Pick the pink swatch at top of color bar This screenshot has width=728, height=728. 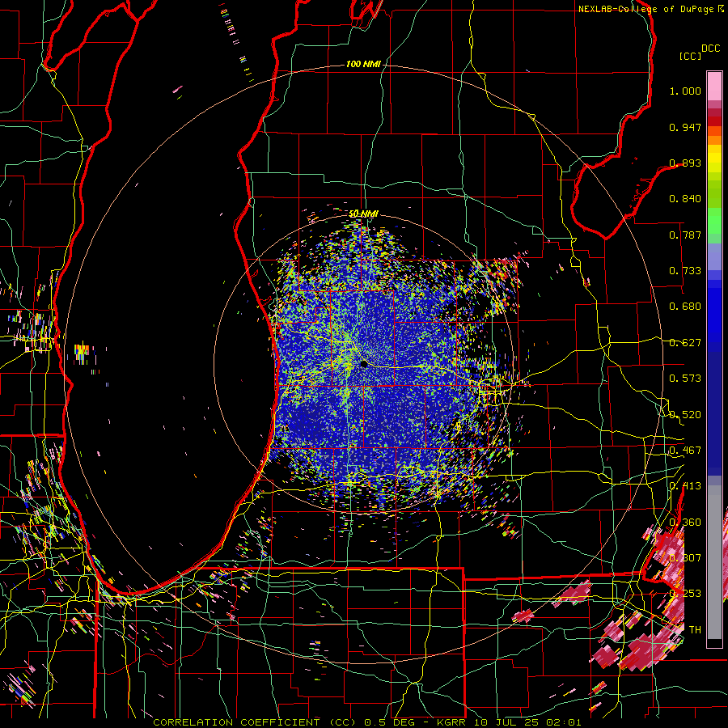click(x=714, y=86)
